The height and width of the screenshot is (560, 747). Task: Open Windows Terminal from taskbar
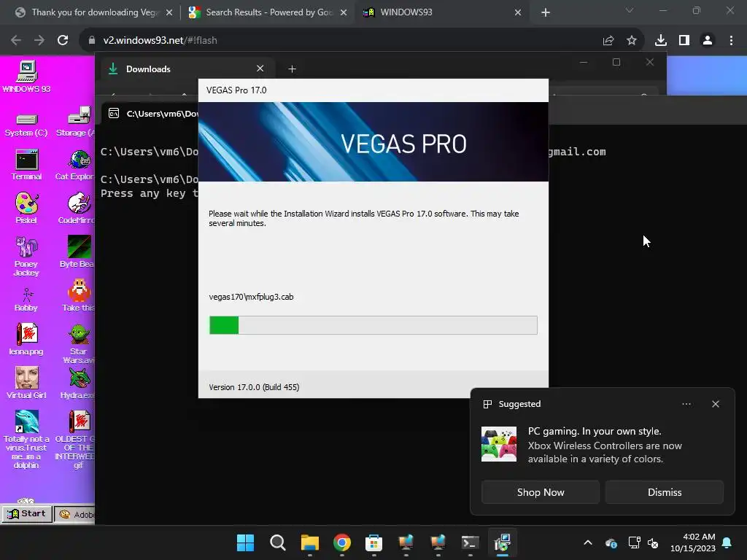[470, 542]
